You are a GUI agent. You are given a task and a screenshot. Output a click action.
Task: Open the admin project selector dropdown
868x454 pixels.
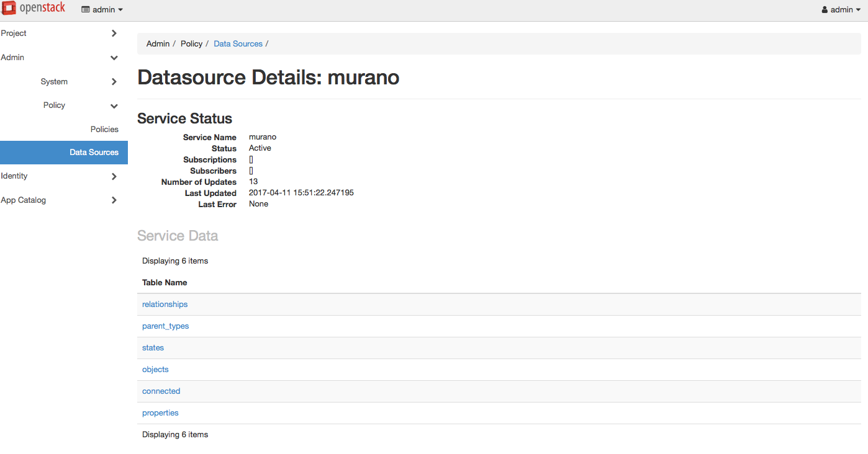tap(102, 10)
